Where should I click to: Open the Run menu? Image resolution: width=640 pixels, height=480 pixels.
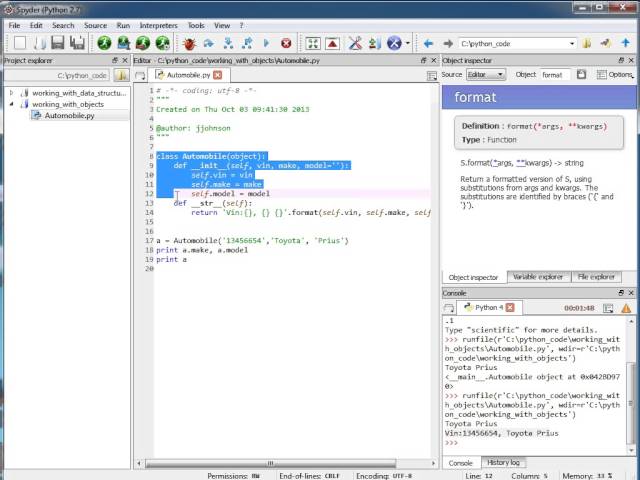point(123,25)
